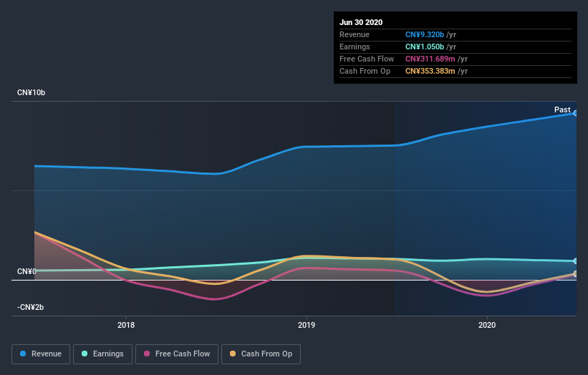Click the Free Cash Flow label in tooltip
The width and height of the screenshot is (588, 375).
click(367, 59)
